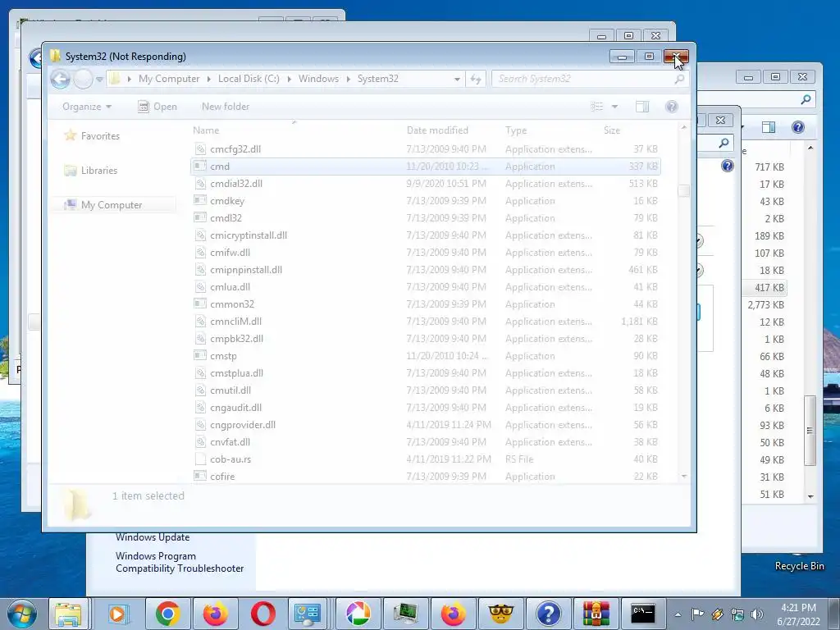Select the cmstp application icon

200,355
